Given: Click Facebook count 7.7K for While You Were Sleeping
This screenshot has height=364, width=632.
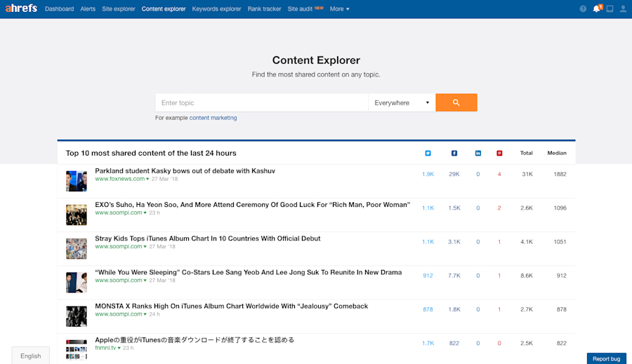Looking at the screenshot, I should 454,276.
